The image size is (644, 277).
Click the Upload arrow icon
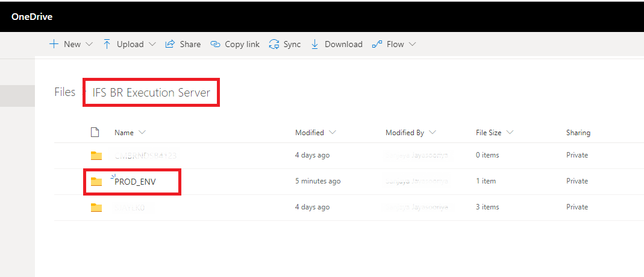tap(107, 44)
